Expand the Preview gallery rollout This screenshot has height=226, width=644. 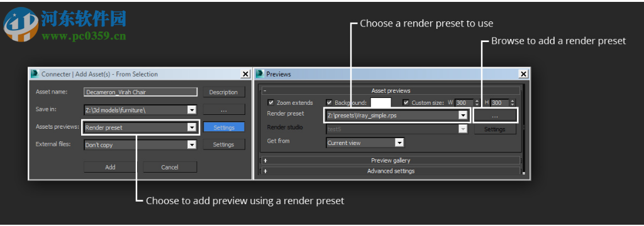coord(391,160)
